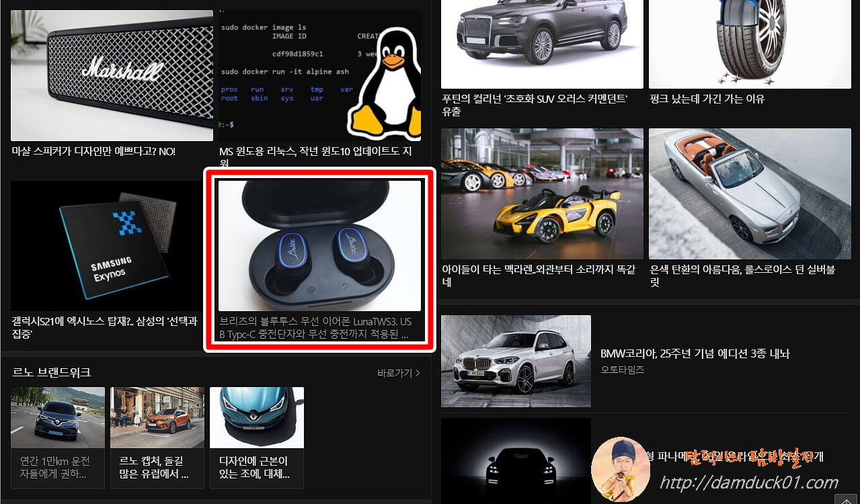
Task: Open the teal Renault Zoe front thumbnail
Action: (x=257, y=417)
